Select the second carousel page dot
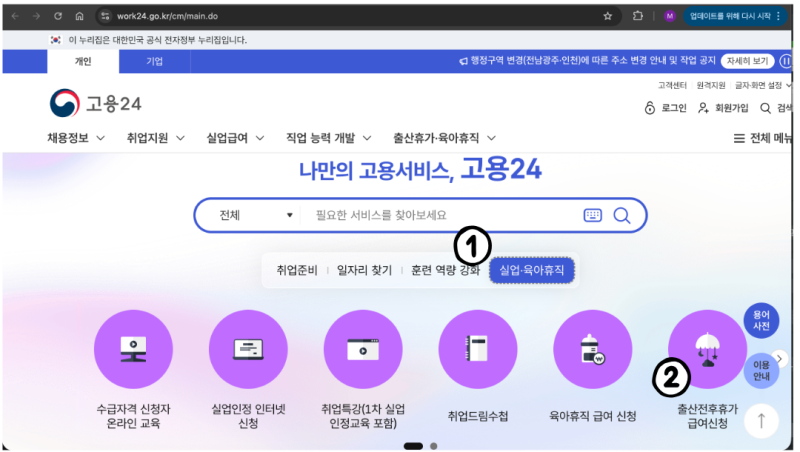This screenshot has height=452, width=800. click(x=433, y=446)
